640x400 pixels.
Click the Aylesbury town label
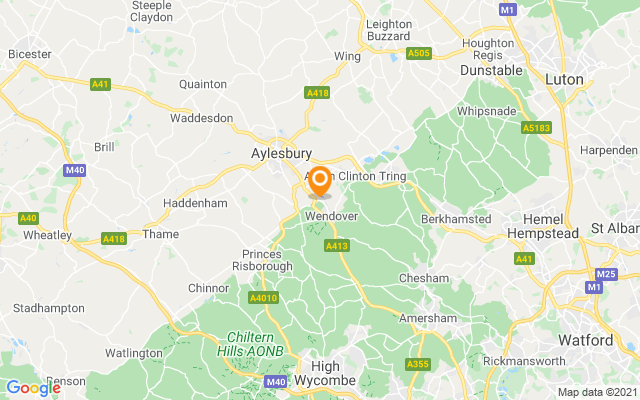coord(282,153)
